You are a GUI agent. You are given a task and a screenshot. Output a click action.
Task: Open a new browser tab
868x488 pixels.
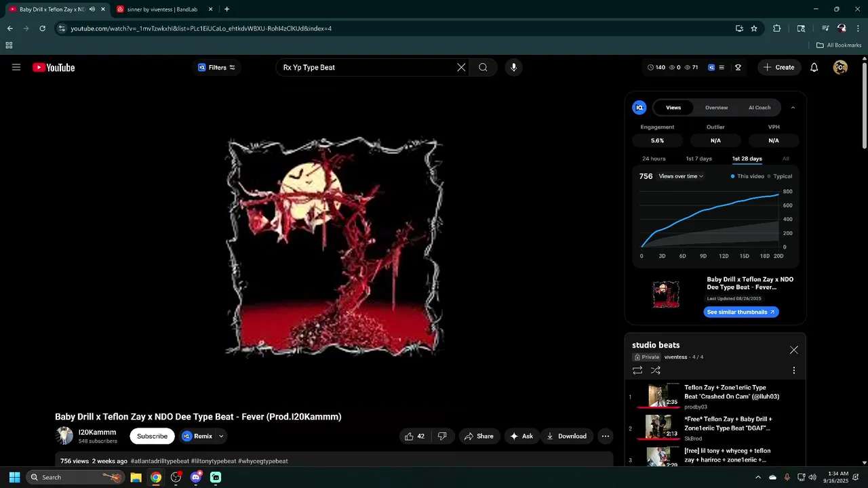coord(226,9)
